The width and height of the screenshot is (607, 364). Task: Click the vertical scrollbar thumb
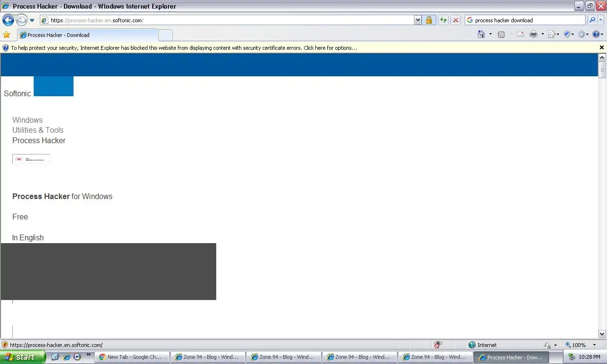(602, 70)
